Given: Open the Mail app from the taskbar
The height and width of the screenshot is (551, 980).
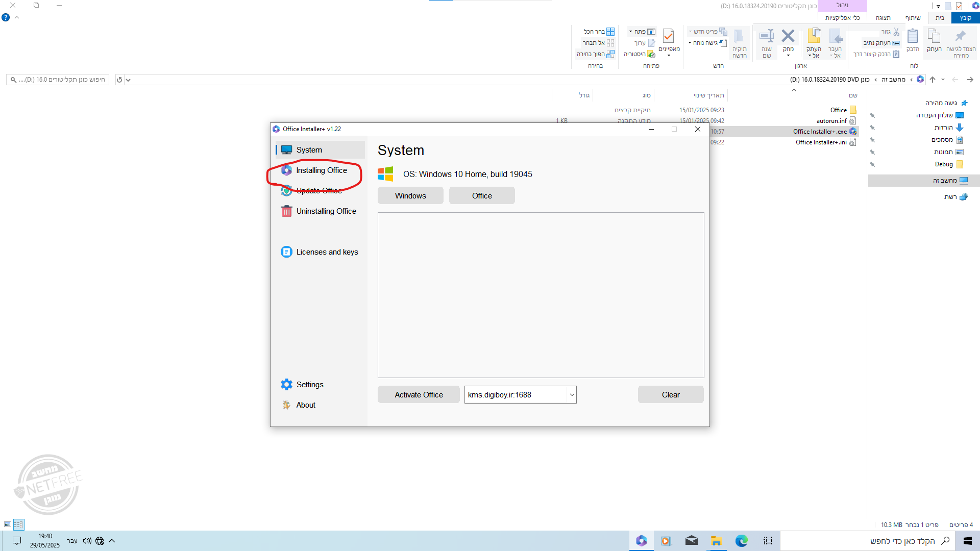Looking at the screenshot, I should 691,541.
